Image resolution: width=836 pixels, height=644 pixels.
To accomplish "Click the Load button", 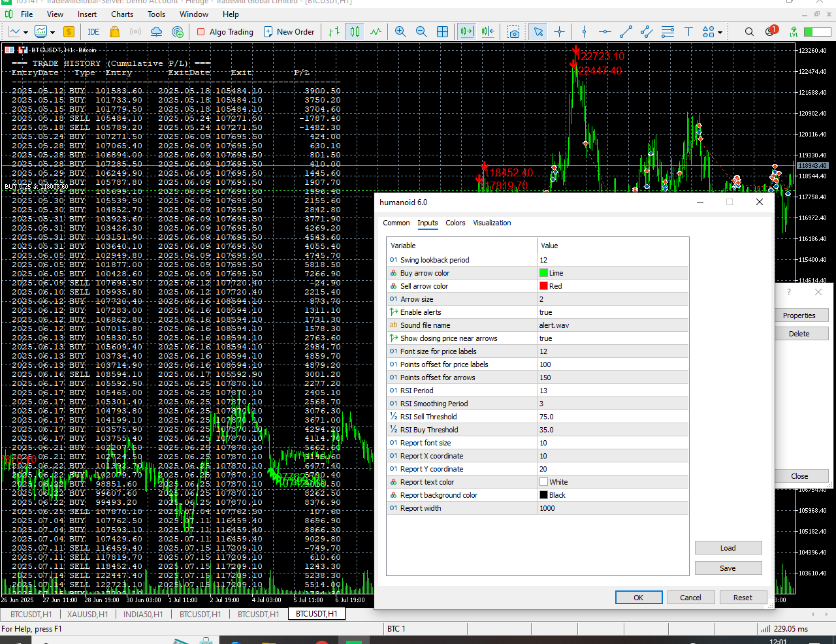I will (728, 548).
